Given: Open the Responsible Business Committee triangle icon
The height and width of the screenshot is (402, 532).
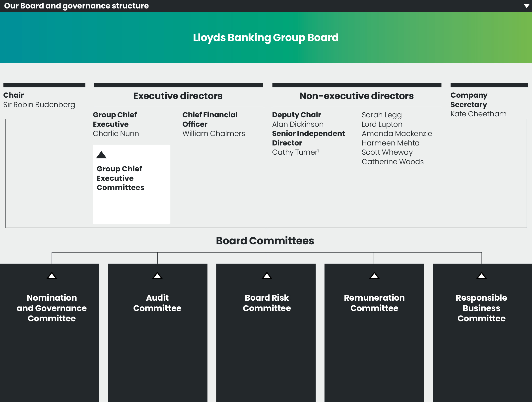Looking at the screenshot, I should pos(481,275).
